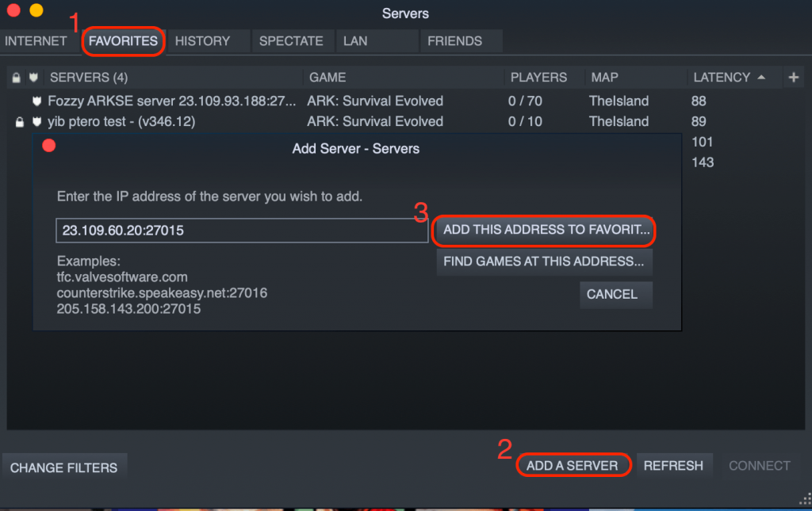
Task: Click the shield column header icon
Action: pyautogui.click(x=33, y=77)
